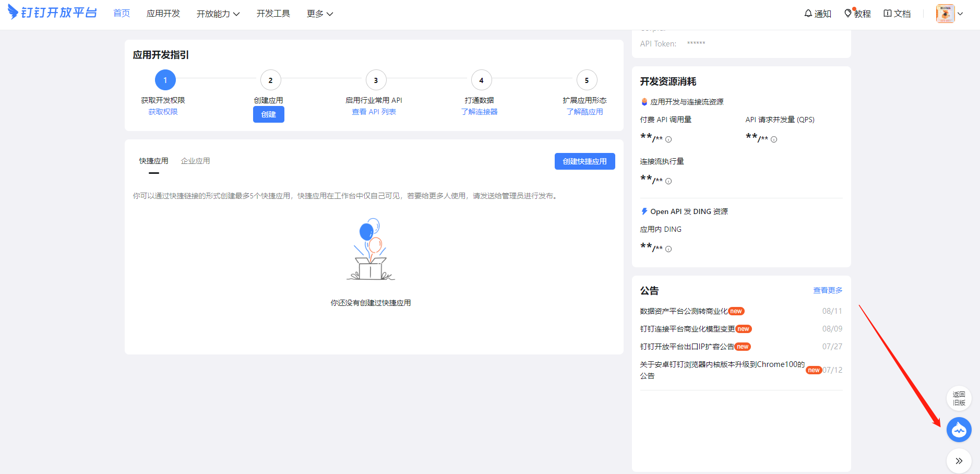Select step 4 circle in guide
This screenshot has width=980, height=474.
pyautogui.click(x=481, y=80)
